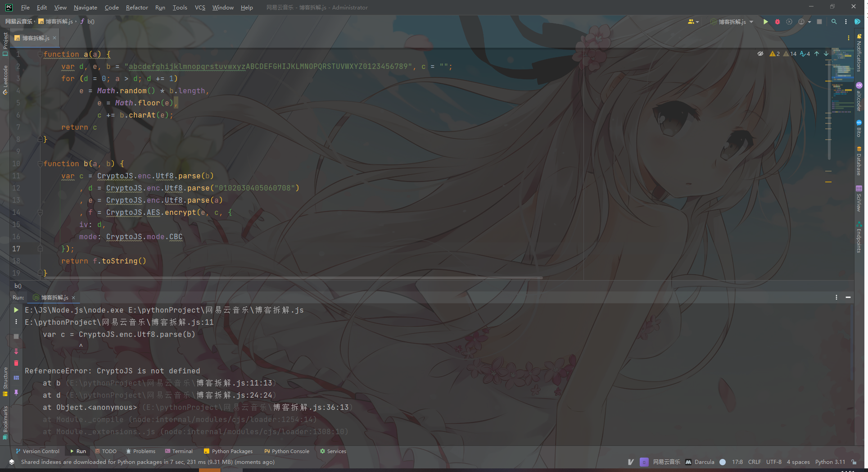Jump to next highlighted error arrow
This screenshot has height=472, width=868.
[x=826, y=54]
